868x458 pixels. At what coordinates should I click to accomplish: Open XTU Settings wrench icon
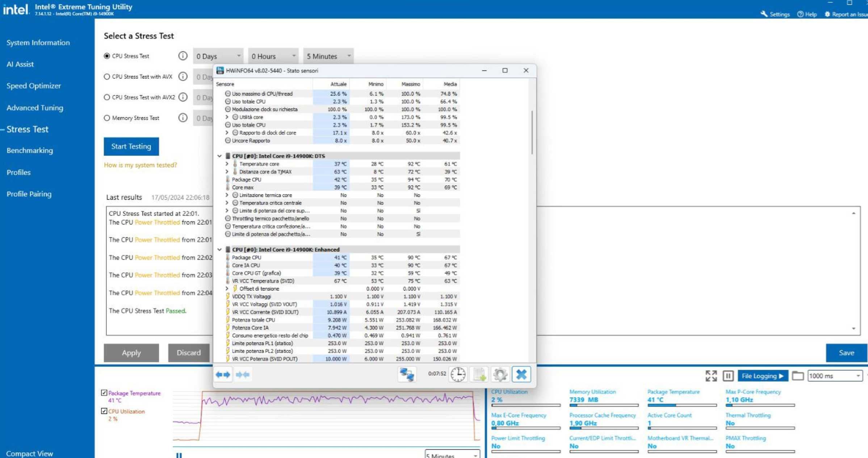[x=764, y=14]
